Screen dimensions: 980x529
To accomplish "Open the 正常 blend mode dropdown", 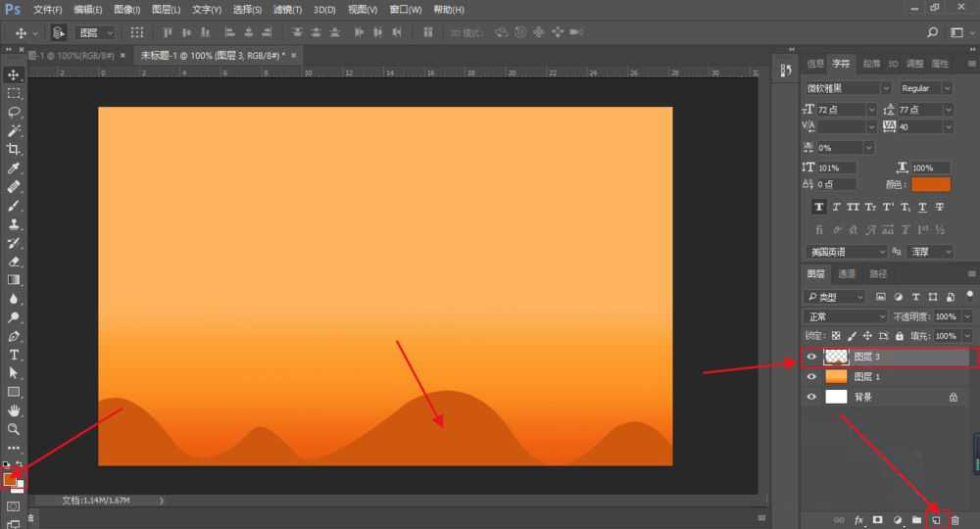I will pyautogui.click(x=845, y=316).
